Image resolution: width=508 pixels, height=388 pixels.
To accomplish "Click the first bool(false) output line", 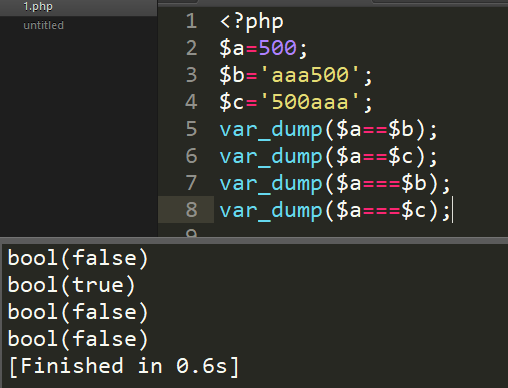I will pos(78,258).
